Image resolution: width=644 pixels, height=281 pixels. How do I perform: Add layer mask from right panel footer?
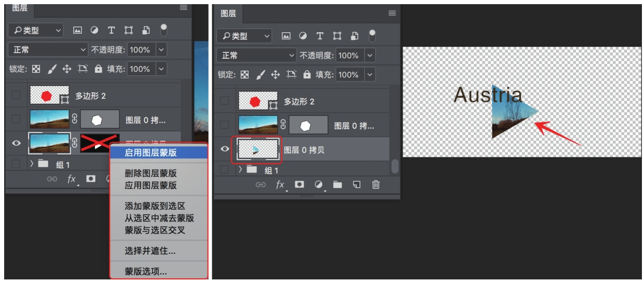point(300,185)
